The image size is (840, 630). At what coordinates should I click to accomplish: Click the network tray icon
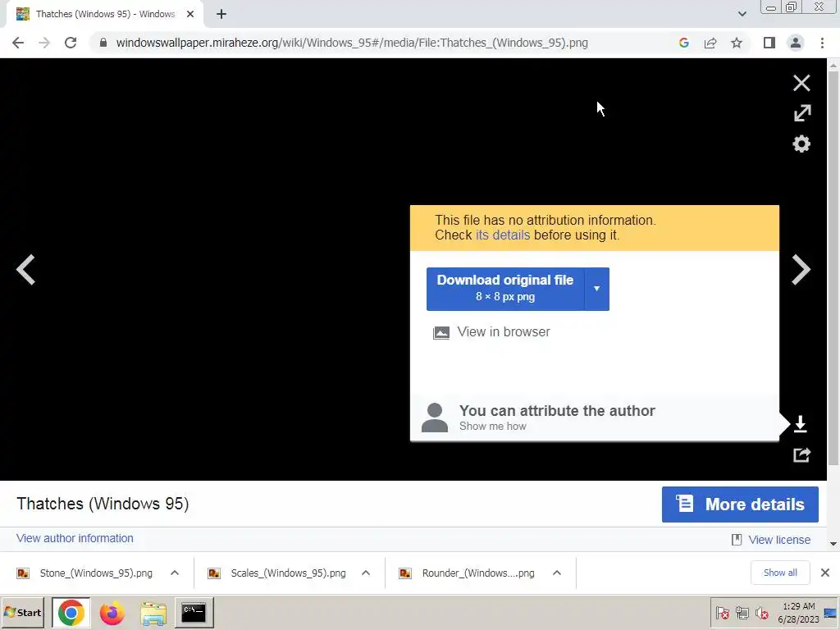(742, 612)
